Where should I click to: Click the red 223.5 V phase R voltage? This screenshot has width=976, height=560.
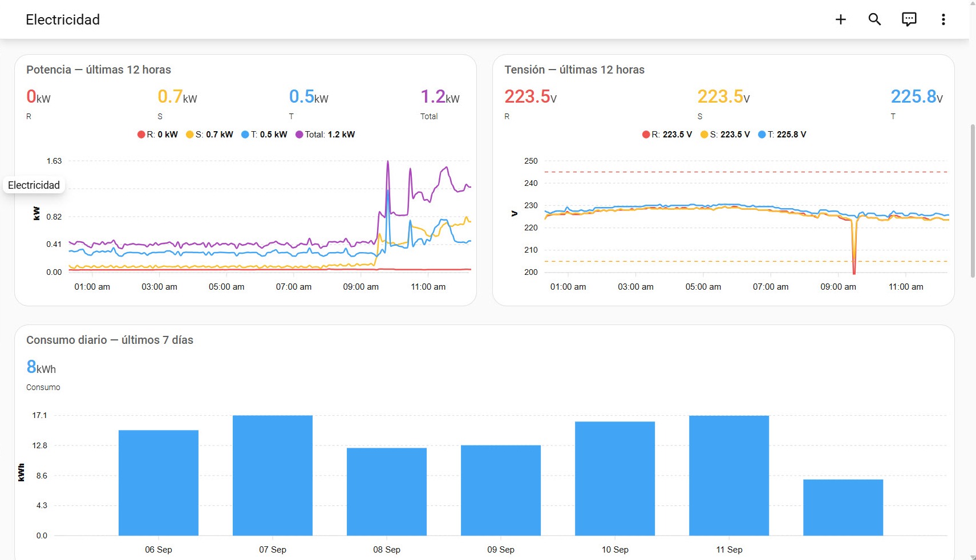(x=530, y=97)
